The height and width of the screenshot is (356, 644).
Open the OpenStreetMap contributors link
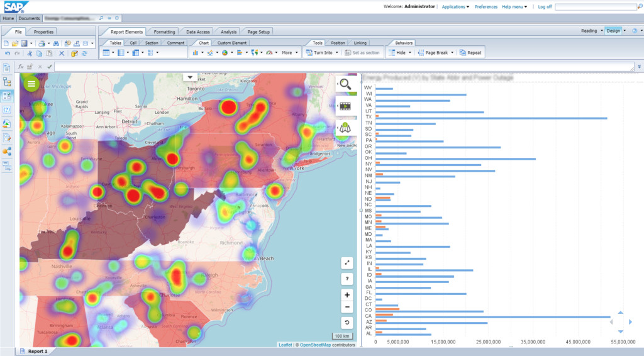coord(315,345)
